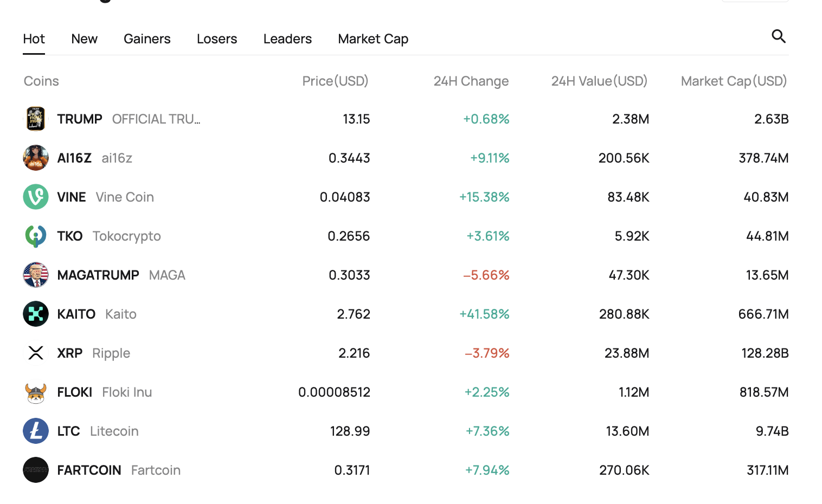This screenshot has height=504, width=822.
Task: Sort by the 24H Change column header
Action: [471, 81]
